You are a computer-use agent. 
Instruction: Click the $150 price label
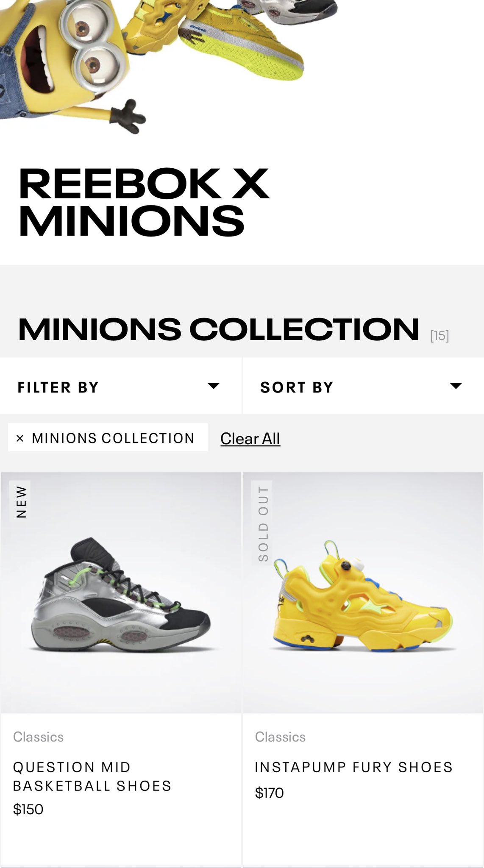[x=28, y=810]
